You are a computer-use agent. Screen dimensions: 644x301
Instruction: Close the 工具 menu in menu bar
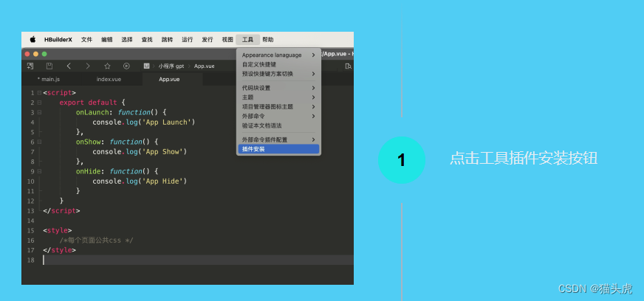[x=247, y=39]
